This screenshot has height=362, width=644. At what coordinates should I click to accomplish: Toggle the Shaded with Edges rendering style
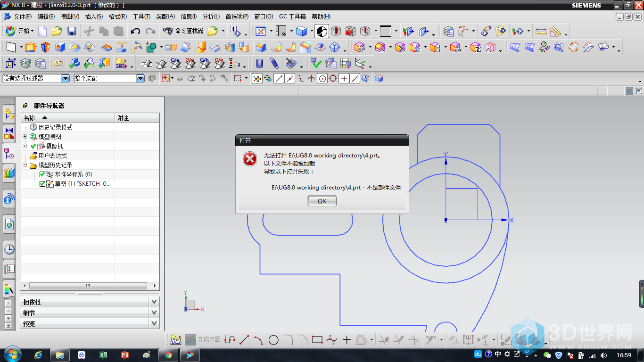(301, 31)
